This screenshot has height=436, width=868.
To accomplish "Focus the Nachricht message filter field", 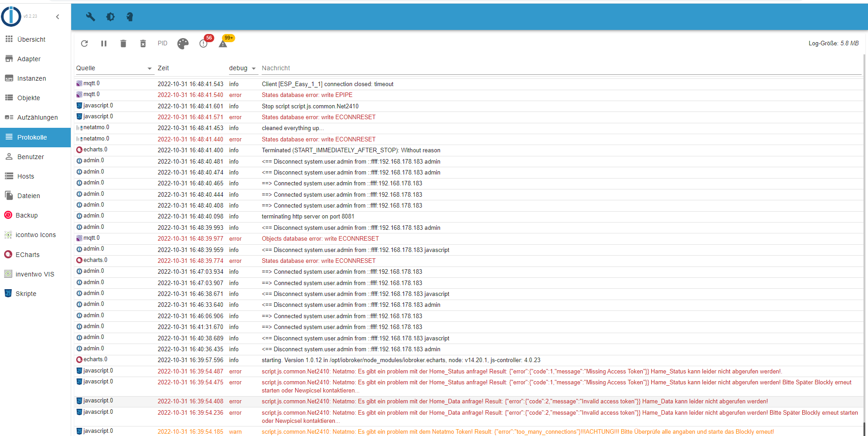I will click(561, 68).
